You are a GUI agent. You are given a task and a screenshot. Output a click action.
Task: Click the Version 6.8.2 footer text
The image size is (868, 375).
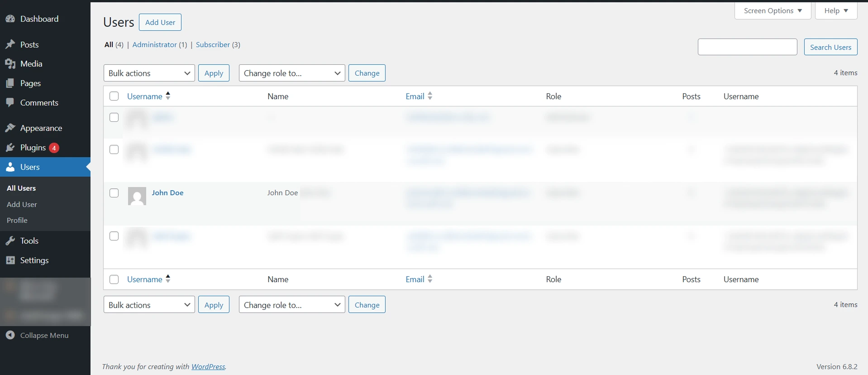coord(837,366)
